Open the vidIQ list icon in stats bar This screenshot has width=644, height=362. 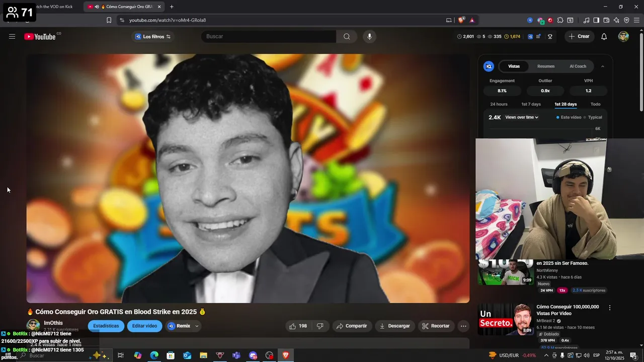pyautogui.click(x=538, y=36)
